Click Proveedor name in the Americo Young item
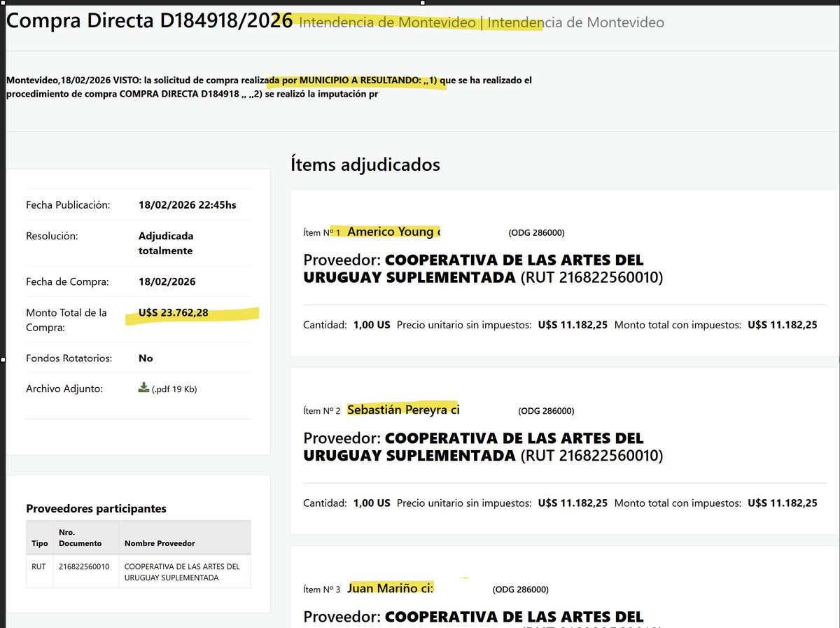 [x=483, y=269]
